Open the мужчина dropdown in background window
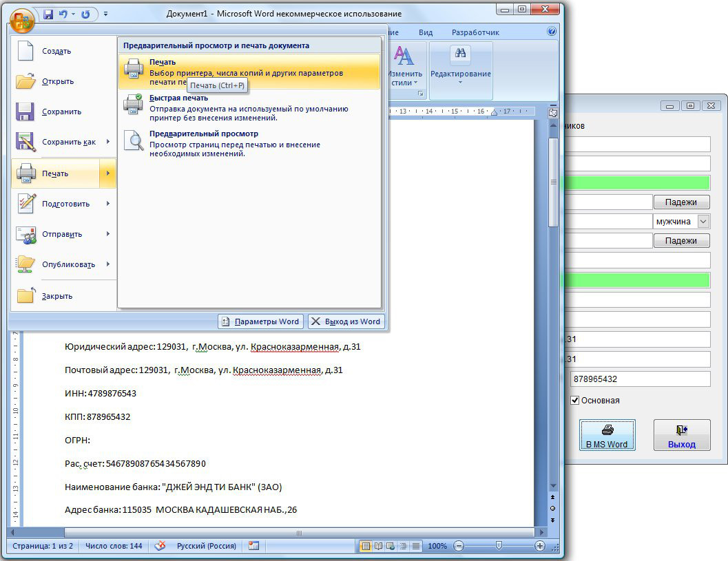 pyautogui.click(x=704, y=222)
